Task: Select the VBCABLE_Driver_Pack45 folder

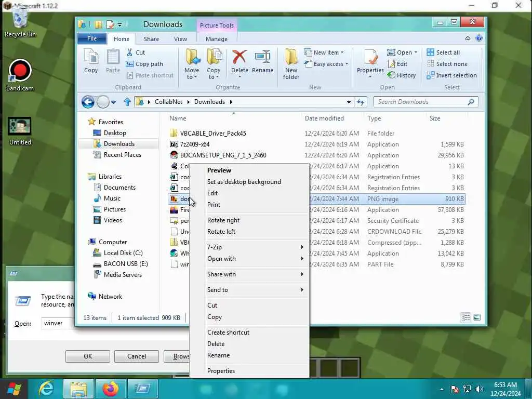Action: [x=213, y=134]
